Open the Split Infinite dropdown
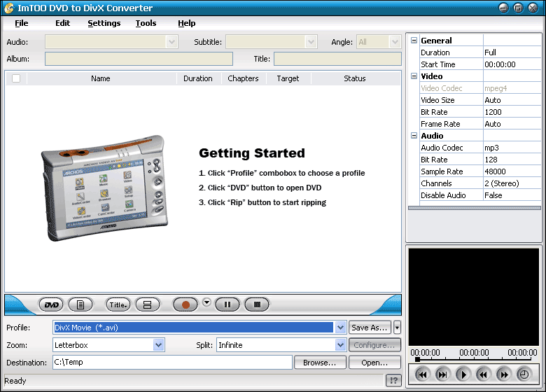This screenshot has height=392, width=546. 340,345
